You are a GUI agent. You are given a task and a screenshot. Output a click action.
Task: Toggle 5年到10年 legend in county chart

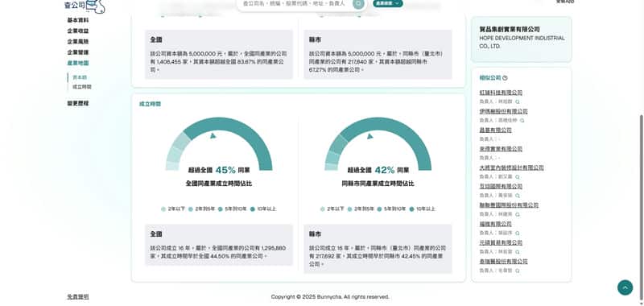click(x=391, y=209)
